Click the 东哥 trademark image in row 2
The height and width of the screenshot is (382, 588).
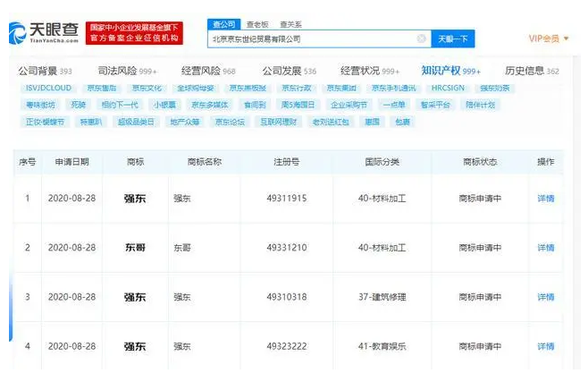click(135, 248)
